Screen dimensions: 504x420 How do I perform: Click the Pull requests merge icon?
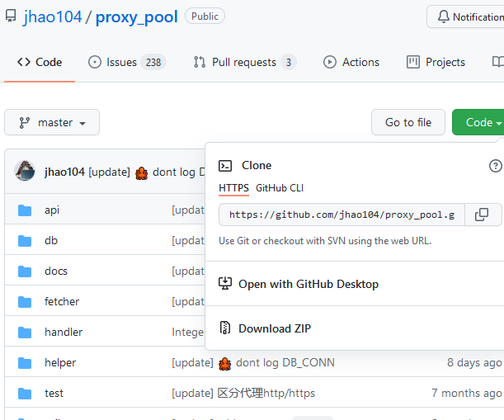200,62
